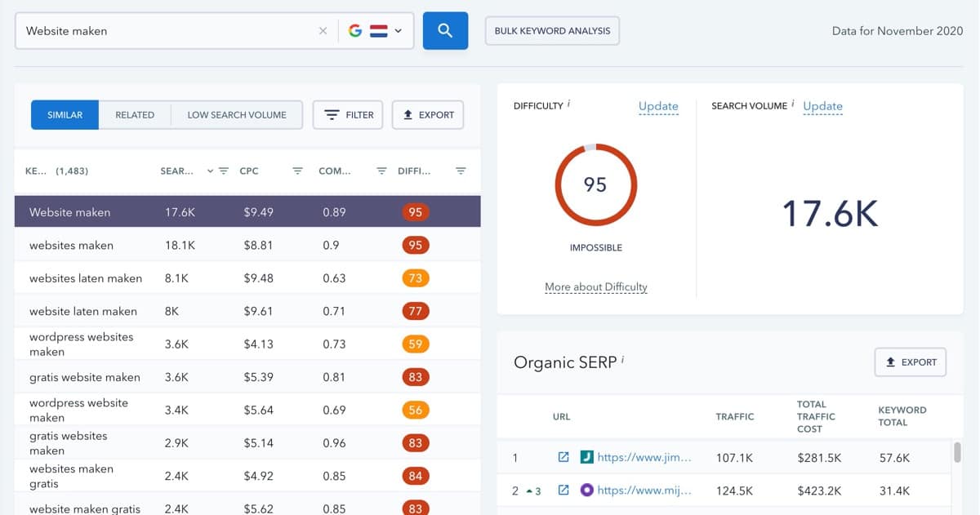Click the Update link under Difficulty
Image resolution: width=980 pixels, height=515 pixels.
pos(658,106)
